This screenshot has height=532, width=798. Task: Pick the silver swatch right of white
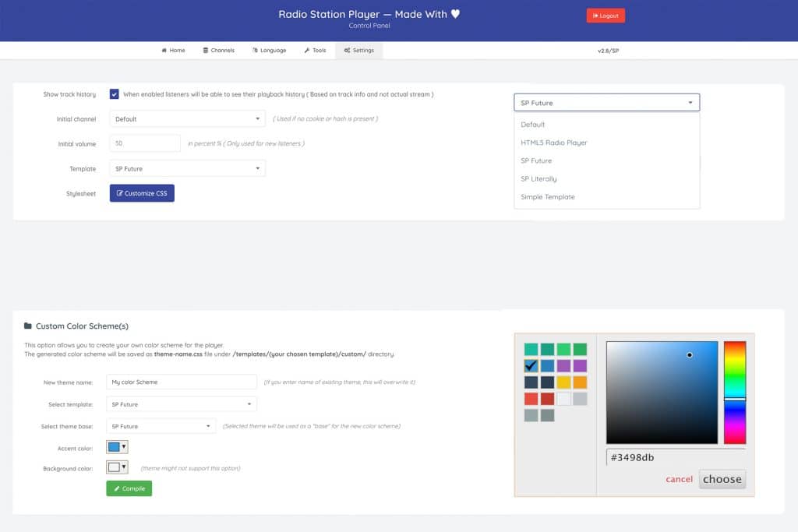(x=580, y=399)
